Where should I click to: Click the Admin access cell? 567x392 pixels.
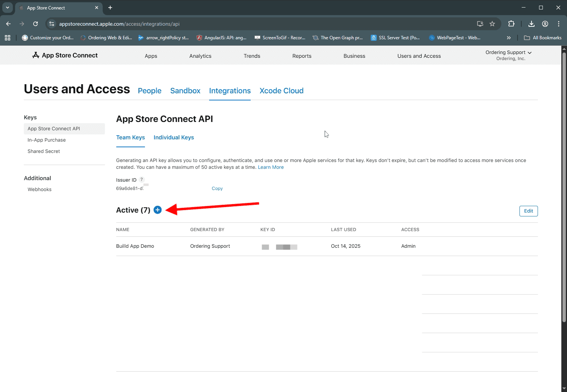click(408, 246)
